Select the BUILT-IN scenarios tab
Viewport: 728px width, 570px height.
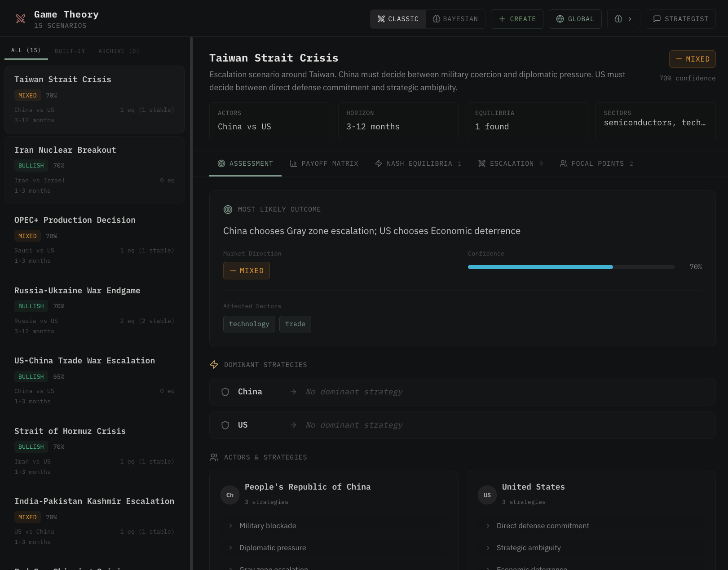pos(70,51)
